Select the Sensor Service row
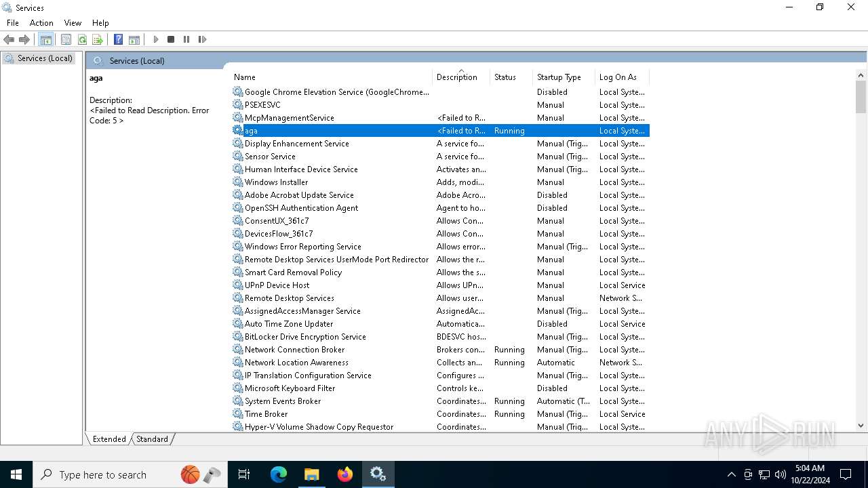 440,157
